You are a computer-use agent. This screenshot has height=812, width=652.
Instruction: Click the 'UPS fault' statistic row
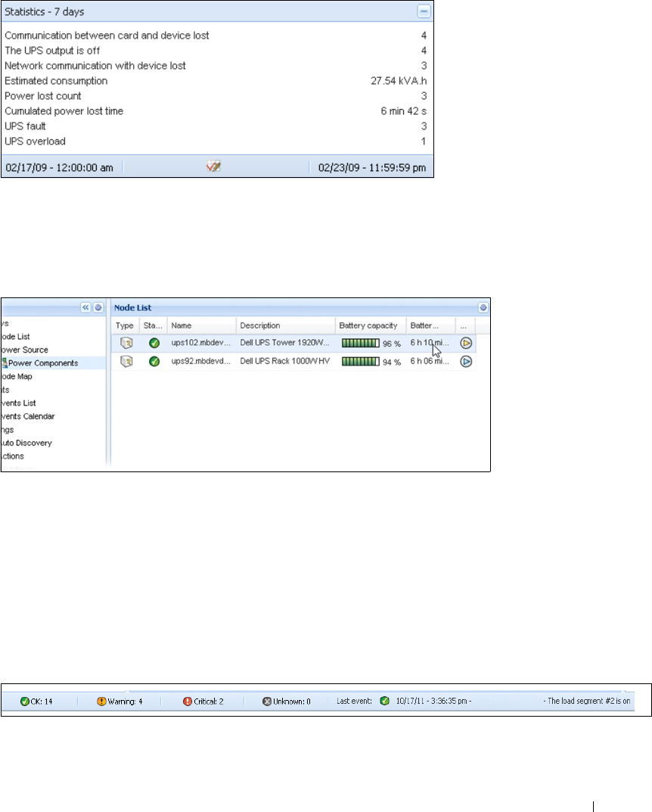(x=217, y=126)
